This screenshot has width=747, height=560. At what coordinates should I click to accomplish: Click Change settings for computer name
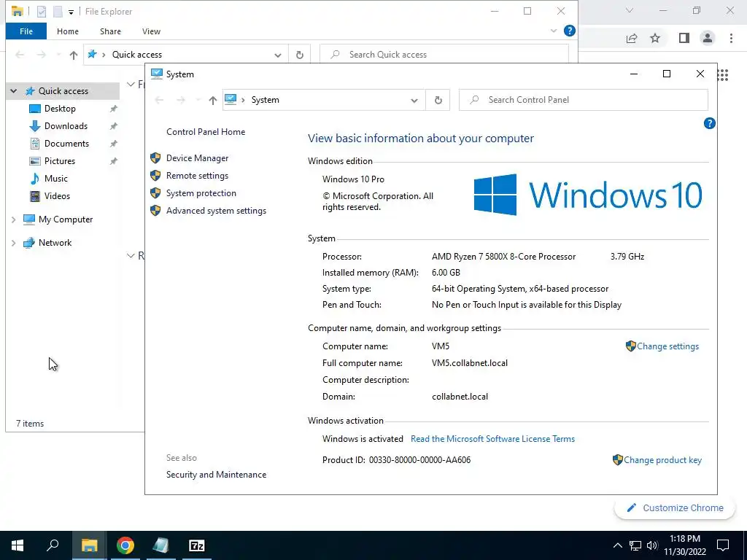[667, 346]
